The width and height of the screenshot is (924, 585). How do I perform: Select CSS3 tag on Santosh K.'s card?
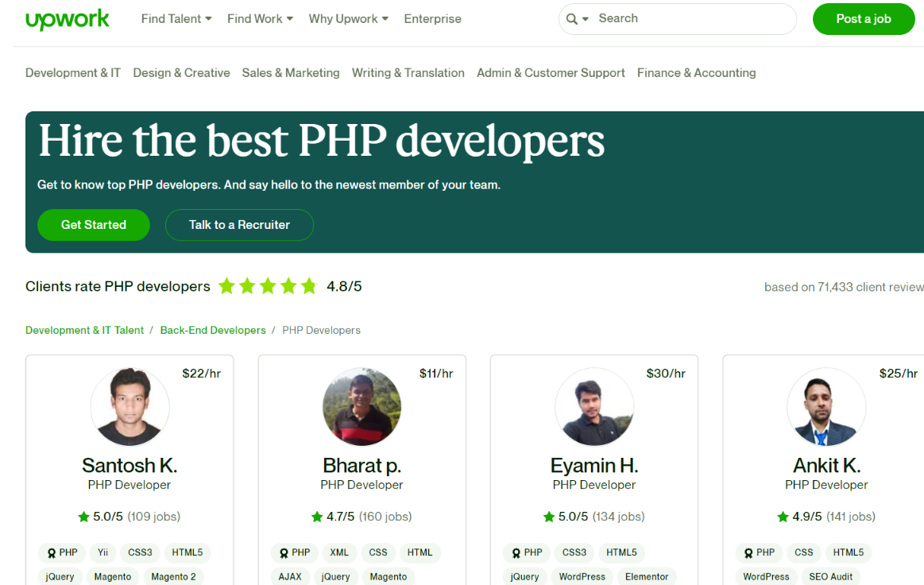[x=141, y=552]
